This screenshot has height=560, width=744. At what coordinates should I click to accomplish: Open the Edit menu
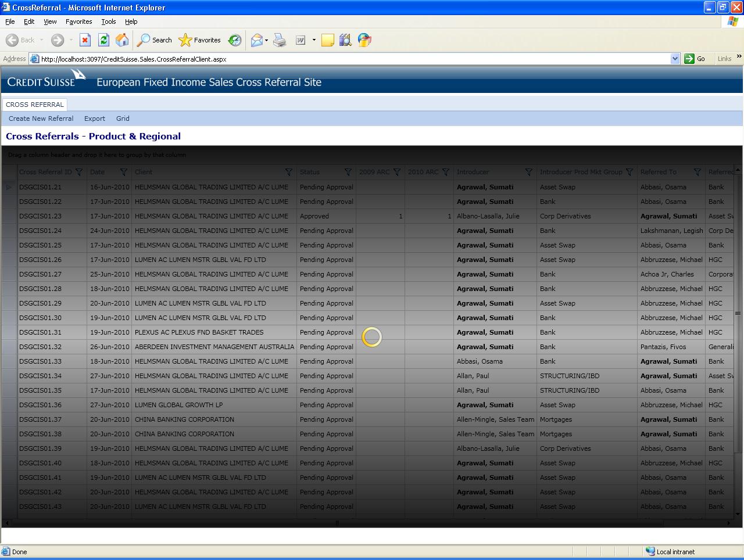29,21
